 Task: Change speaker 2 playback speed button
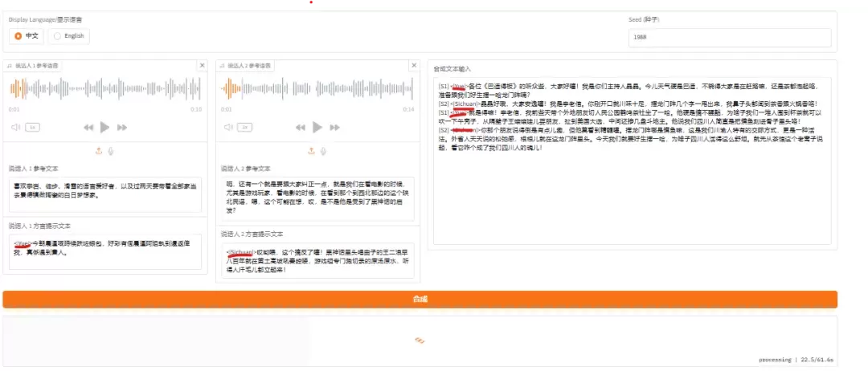[245, 128]
